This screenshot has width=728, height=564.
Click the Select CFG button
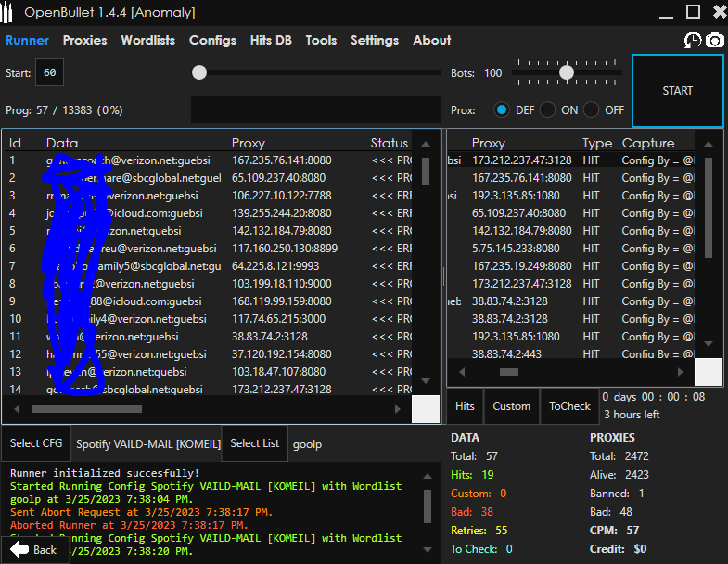tap(36, 443)
